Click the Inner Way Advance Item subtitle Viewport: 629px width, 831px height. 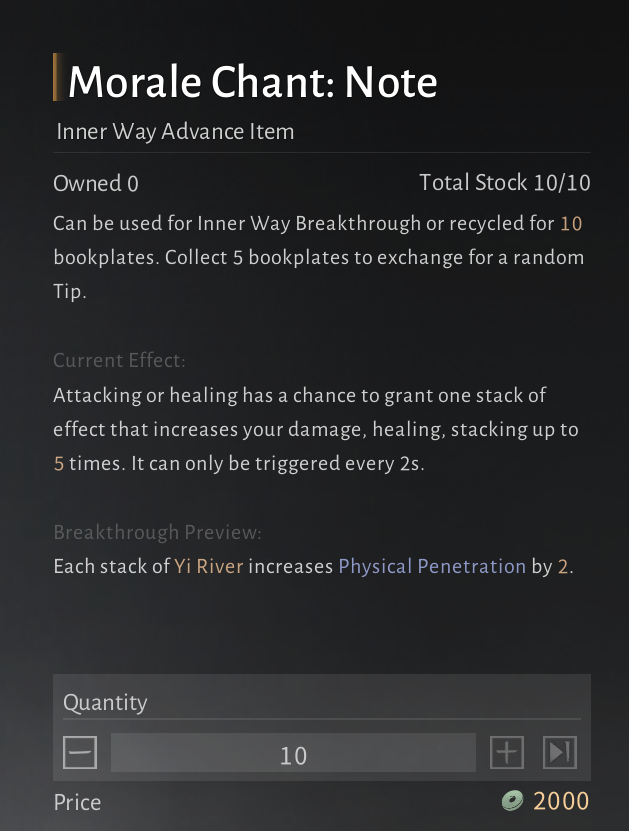pyautogui.click(x=175, y=132)
